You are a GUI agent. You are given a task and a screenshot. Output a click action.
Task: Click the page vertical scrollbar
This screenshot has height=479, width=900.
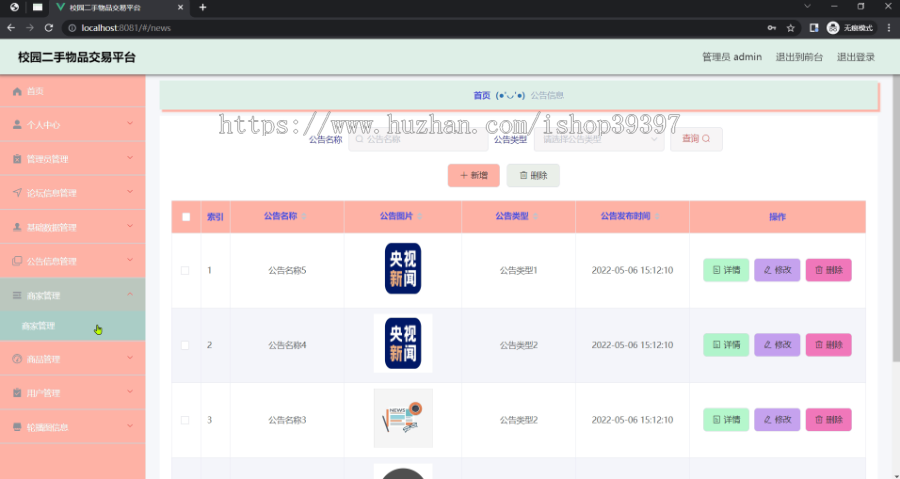pos(896,218)
